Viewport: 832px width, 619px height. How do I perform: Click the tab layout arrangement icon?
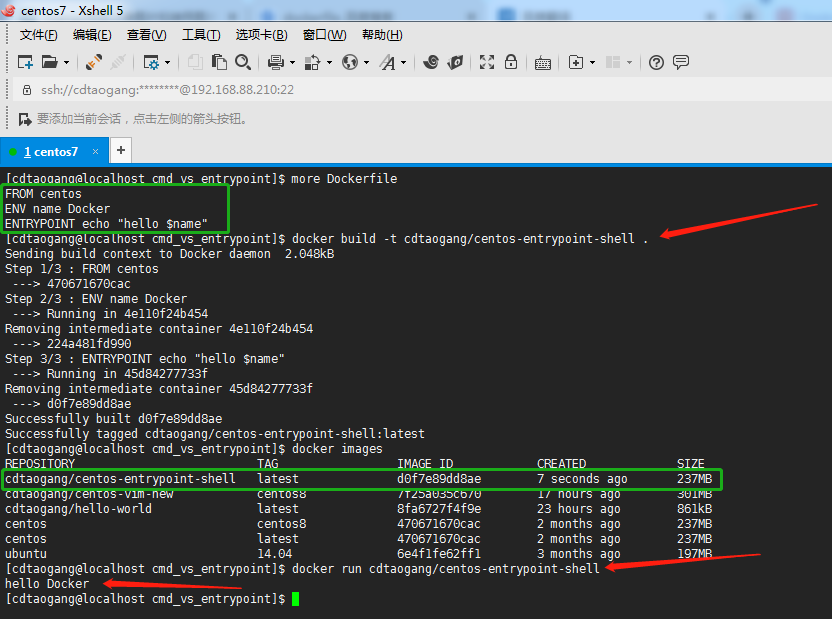[x=613, y=62]
